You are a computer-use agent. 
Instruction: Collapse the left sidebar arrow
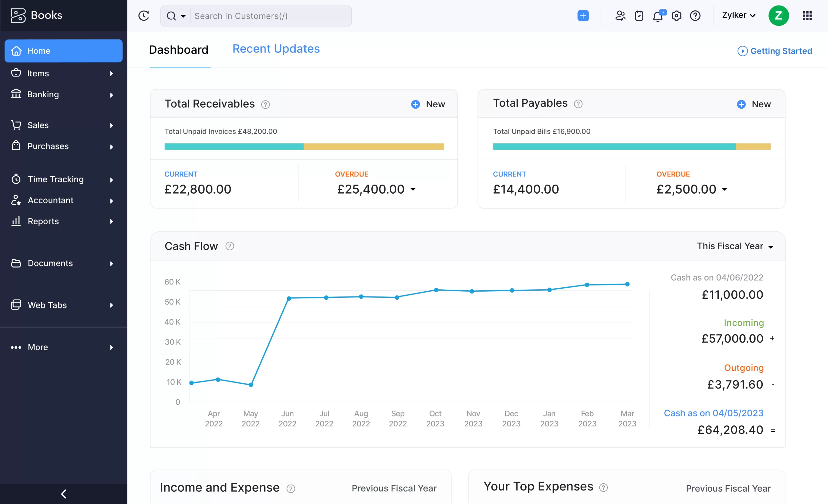click(x=63, y=494)
